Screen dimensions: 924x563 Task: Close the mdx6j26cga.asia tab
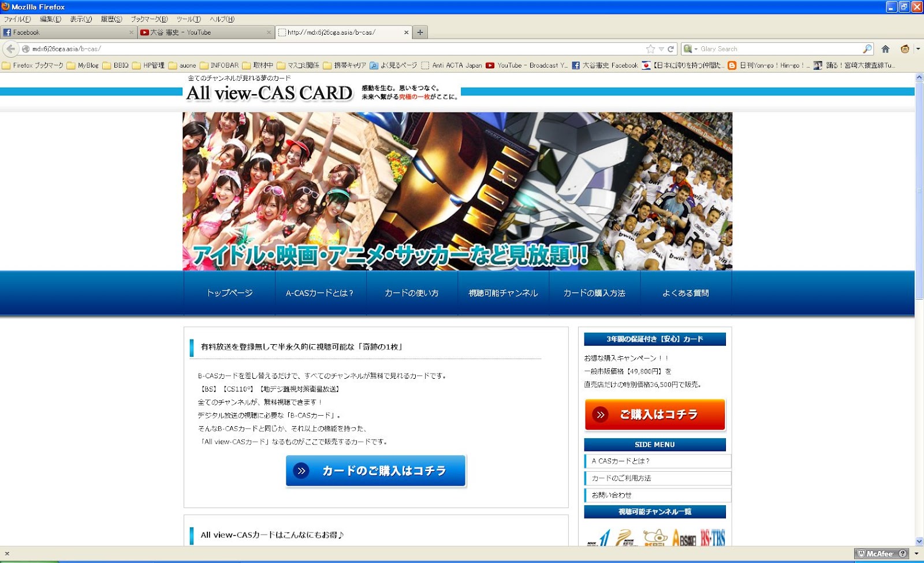click(406, 32)
